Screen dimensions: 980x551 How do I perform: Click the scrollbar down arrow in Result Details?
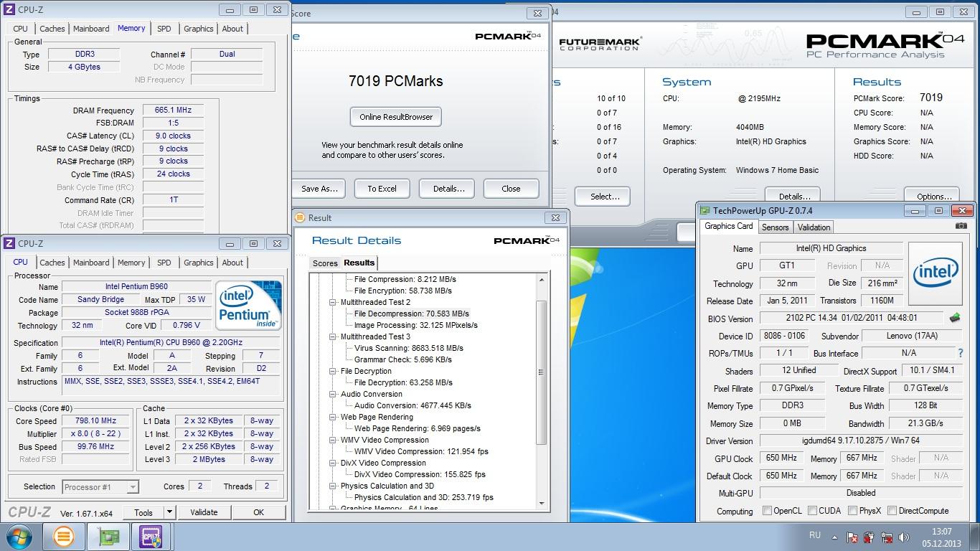542,504
